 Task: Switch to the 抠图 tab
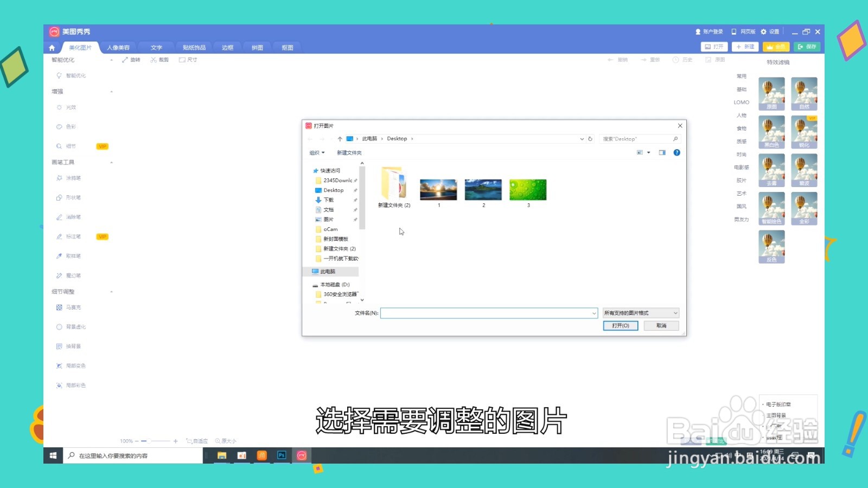point(288,48)
